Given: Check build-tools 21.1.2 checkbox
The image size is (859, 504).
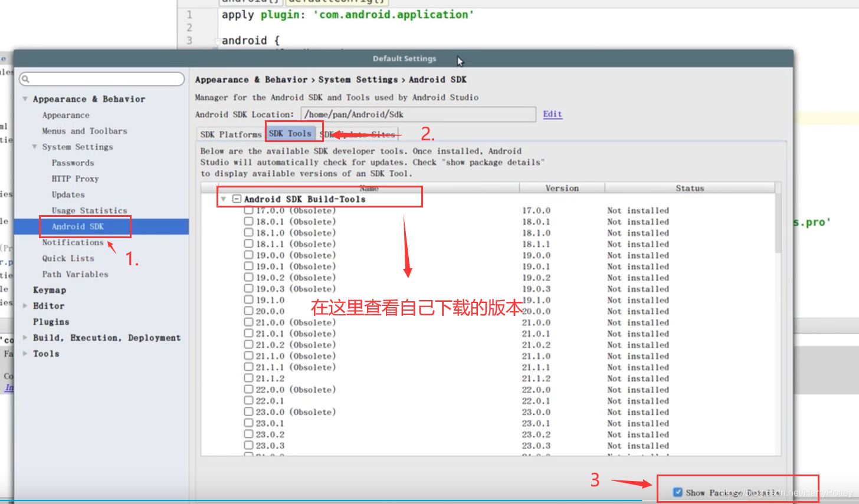Looking at the screenshot, I should (248, 378).
